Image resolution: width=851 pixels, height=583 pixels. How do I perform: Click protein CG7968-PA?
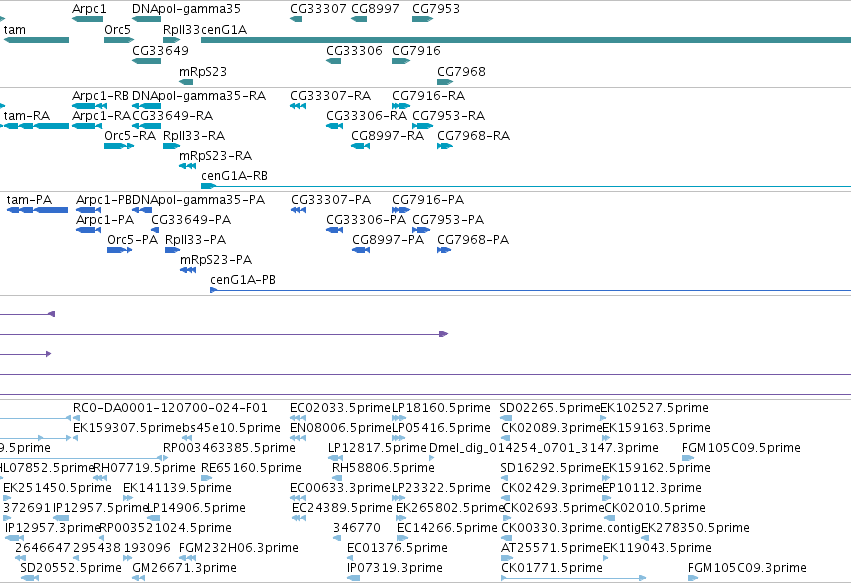(x=473, y=240)
